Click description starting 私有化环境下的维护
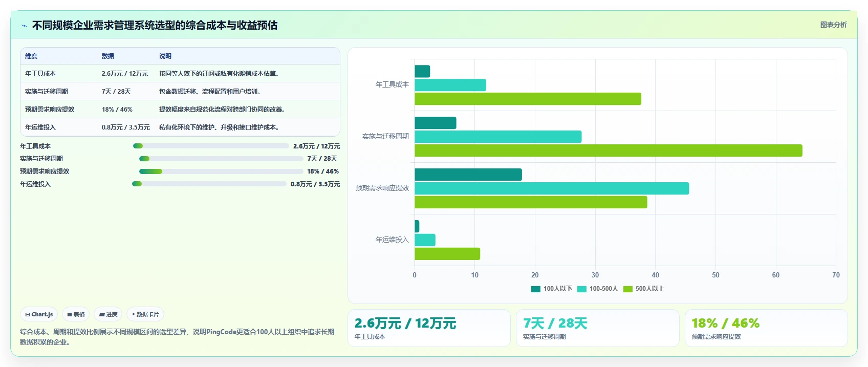Image resolution: width=868 pixels, height=367 pixels. click(220, 127)
